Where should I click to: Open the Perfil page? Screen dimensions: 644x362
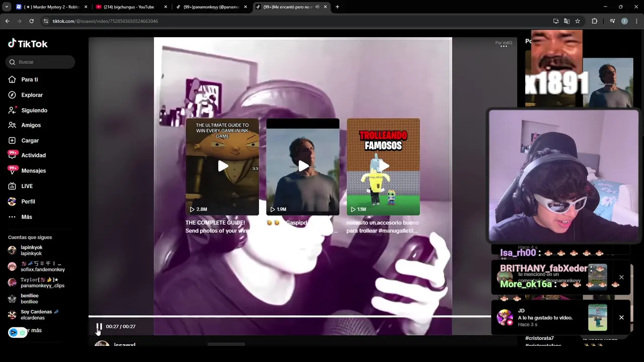coord(28,202)
